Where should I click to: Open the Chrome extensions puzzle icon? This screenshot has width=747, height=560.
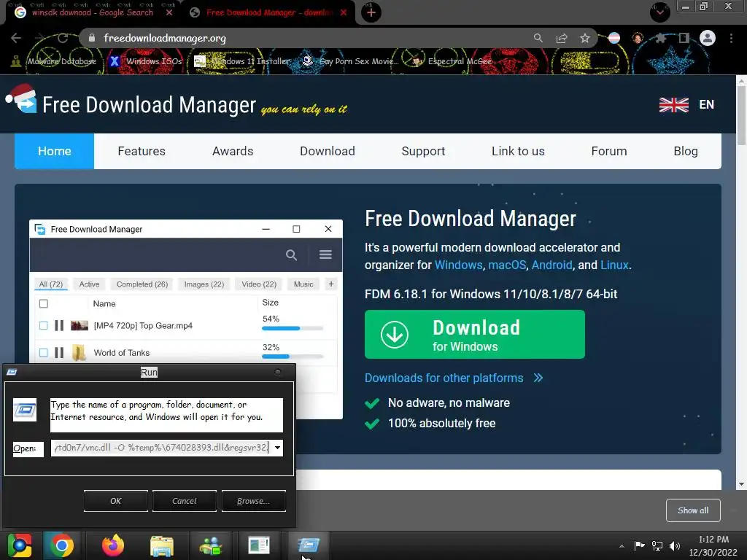pos(660,38)
